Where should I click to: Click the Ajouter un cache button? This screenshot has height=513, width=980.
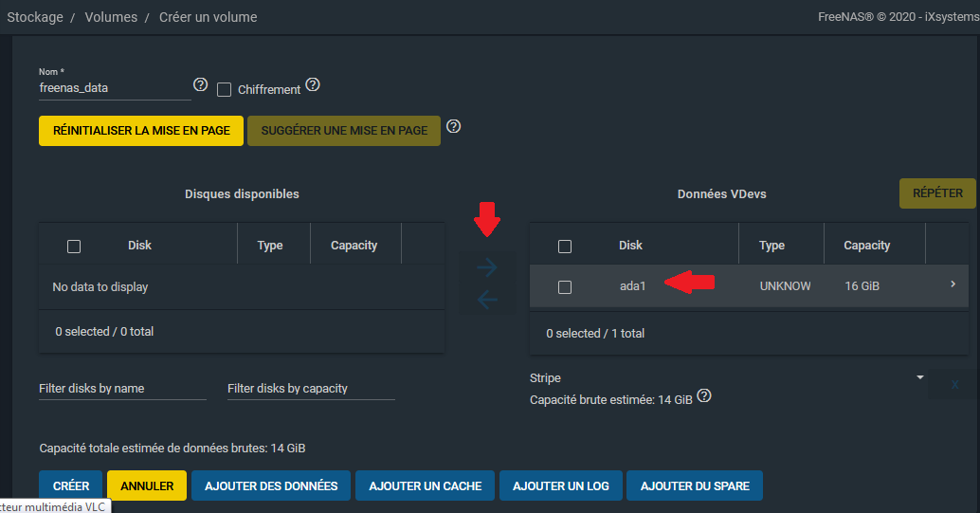point(425,486)
